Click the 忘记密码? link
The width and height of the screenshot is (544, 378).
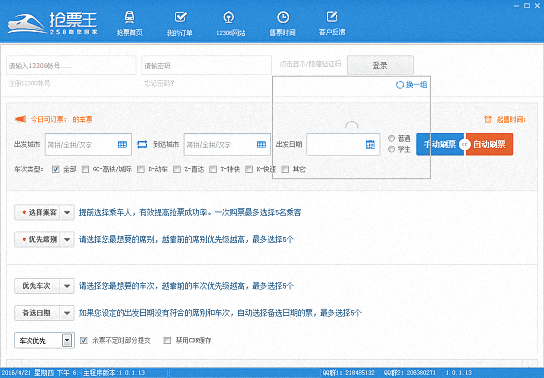[160, 84]
